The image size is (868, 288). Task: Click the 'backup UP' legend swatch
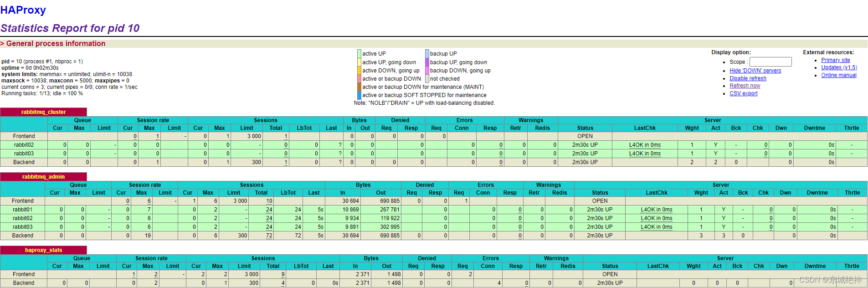click(x=427, y=54)
